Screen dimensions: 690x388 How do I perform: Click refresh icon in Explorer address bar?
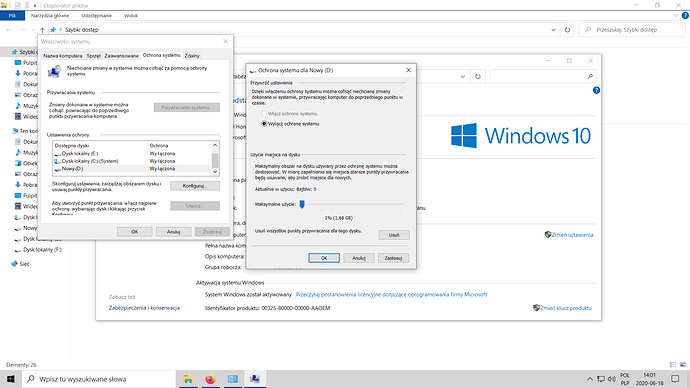click(x=567, y=30)
